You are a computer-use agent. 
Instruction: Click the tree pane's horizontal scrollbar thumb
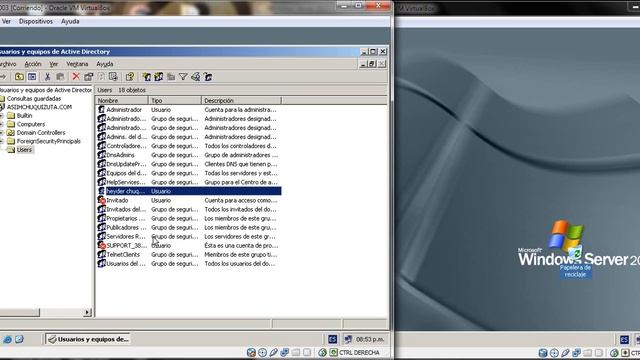(x=20, y=313)
